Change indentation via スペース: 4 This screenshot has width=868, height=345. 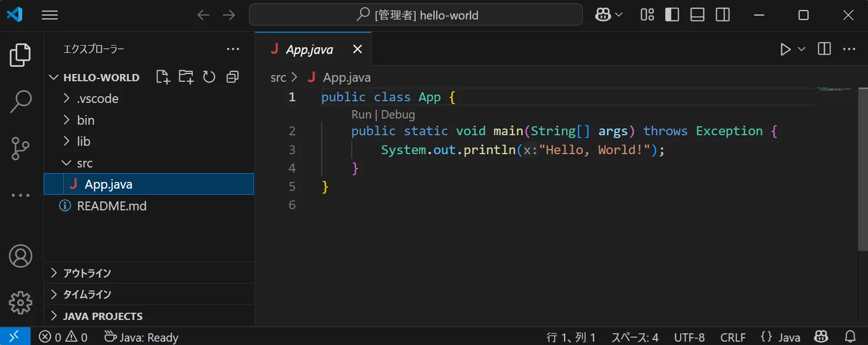(635, 337)
